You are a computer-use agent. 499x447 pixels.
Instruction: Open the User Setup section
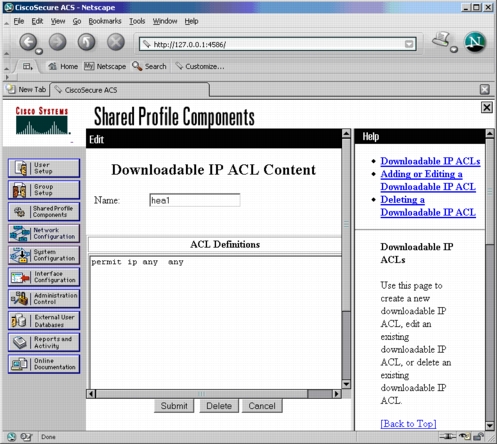(44, 168)
